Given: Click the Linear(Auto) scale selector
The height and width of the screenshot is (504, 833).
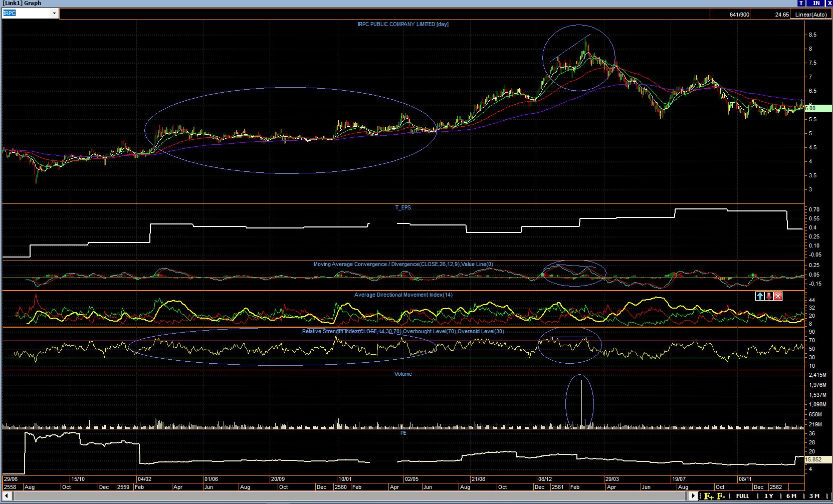Looking at the screenshot, I should pyautogui.click(x=811, y=15).
